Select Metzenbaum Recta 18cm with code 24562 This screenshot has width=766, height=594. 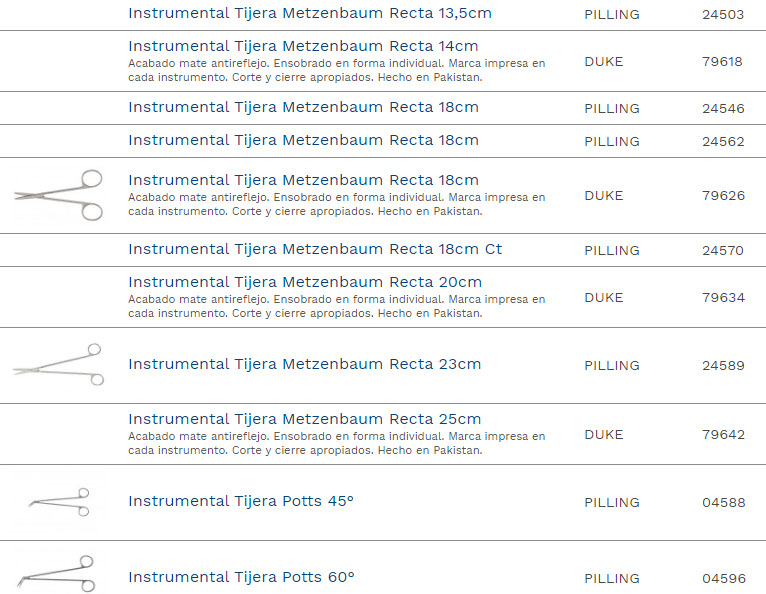303,140
